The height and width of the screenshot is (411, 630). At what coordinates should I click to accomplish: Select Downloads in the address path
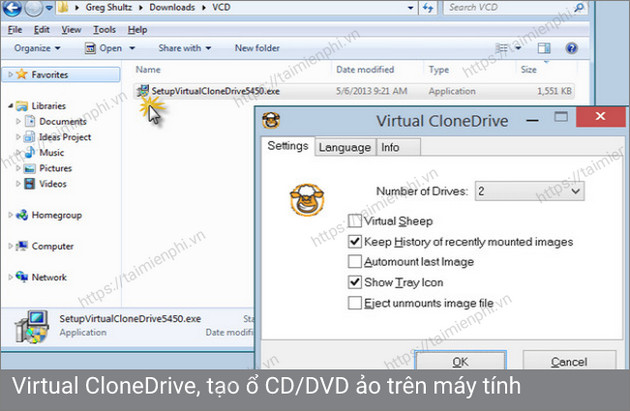click(172, 7)
